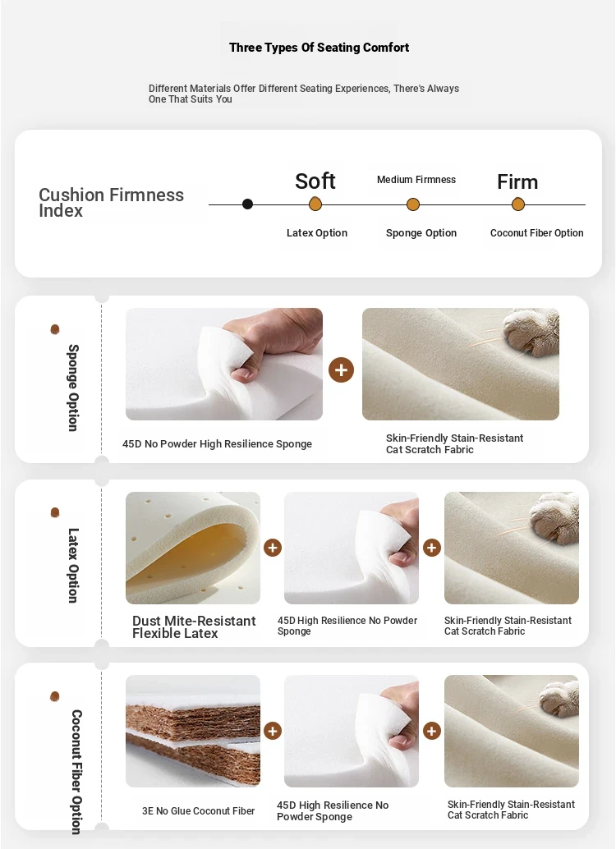Click brown bullet dot above Coconut Fiber Option label
616x849 pixels.
55,695
